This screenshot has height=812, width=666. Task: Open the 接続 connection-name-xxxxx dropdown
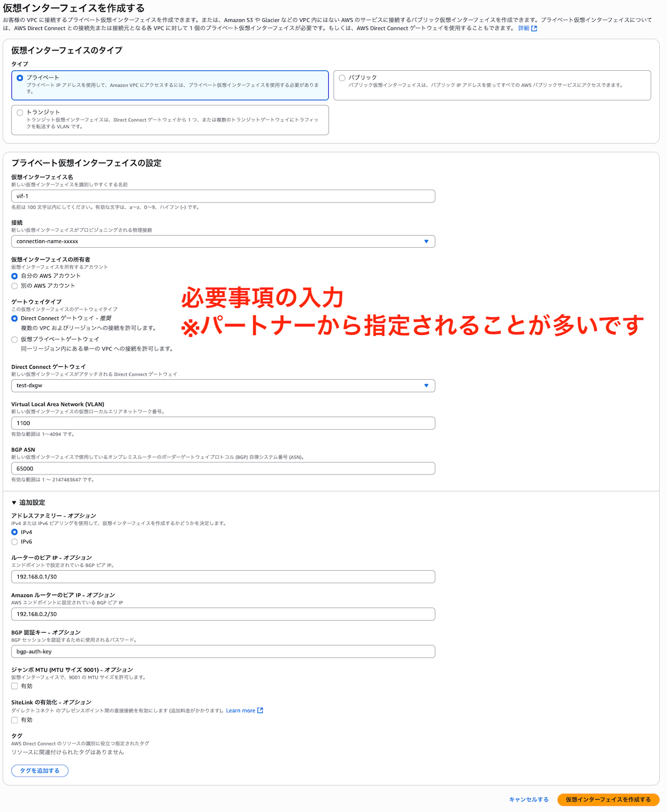pyautogui.click(x=223, y=241)
